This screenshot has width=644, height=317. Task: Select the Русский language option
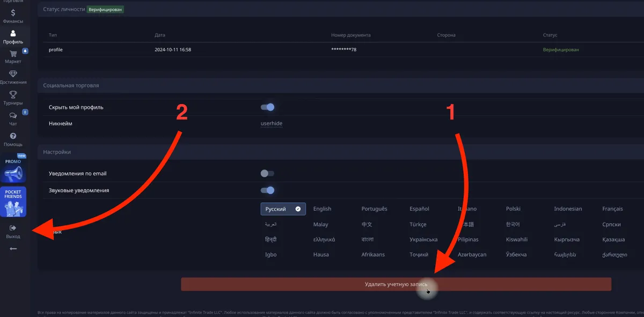[x=283, y=209]
